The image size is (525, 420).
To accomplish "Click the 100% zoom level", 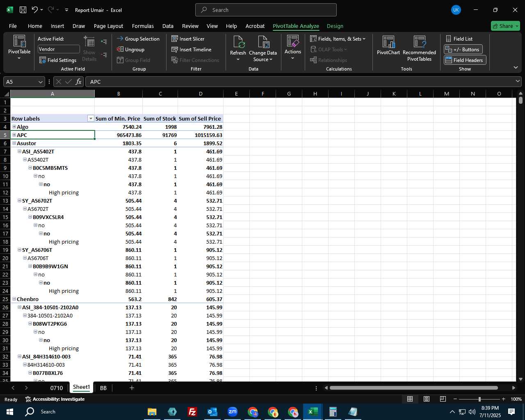I will (x=516, y=399).
